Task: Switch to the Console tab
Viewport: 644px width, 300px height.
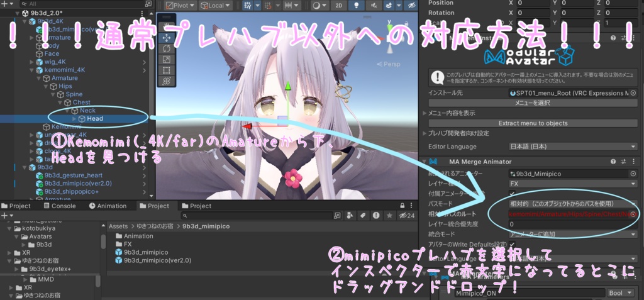Action: click(58, 206)
